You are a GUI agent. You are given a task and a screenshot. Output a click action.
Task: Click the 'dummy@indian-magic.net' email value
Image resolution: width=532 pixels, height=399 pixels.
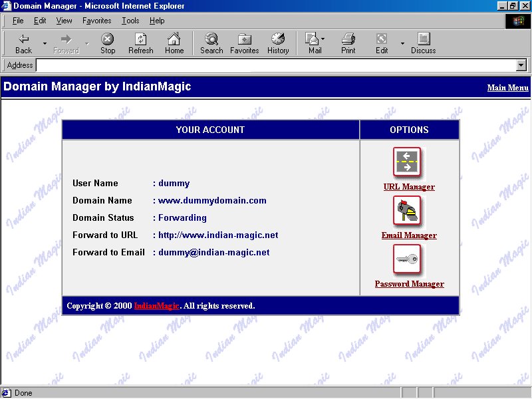point(213,253)
